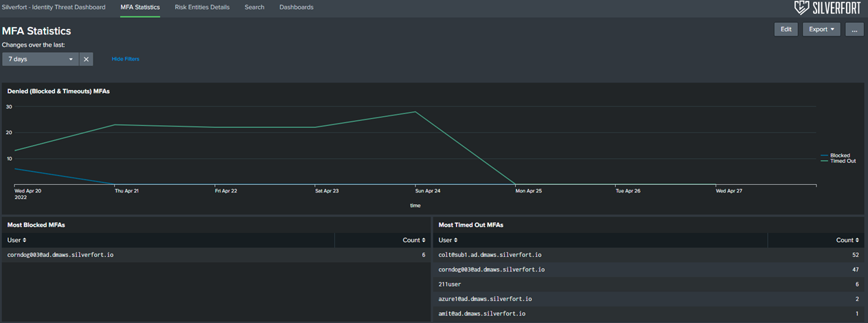Viewport: 868px width, 323px height.
Task: Click the Edit dashboard button
Action: (x=786, y=30)
